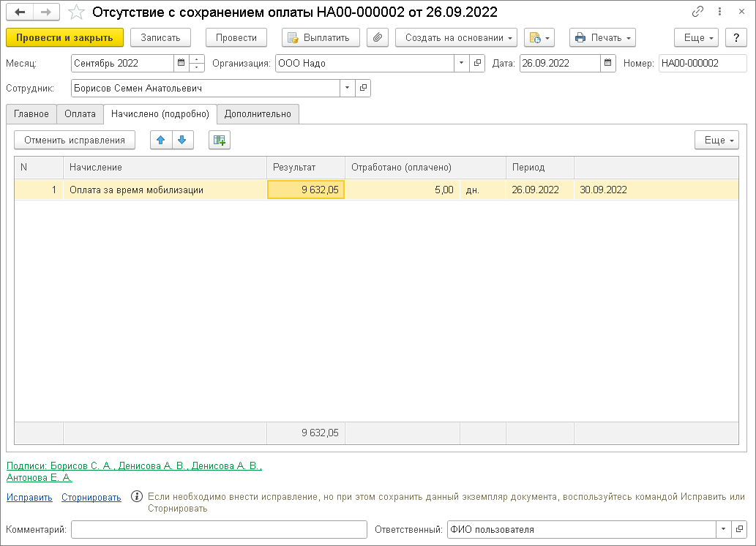Move row down with blue arrow
Image resolution: width=756 pixels, height=546 pixels.
click(x=182, y=140)
